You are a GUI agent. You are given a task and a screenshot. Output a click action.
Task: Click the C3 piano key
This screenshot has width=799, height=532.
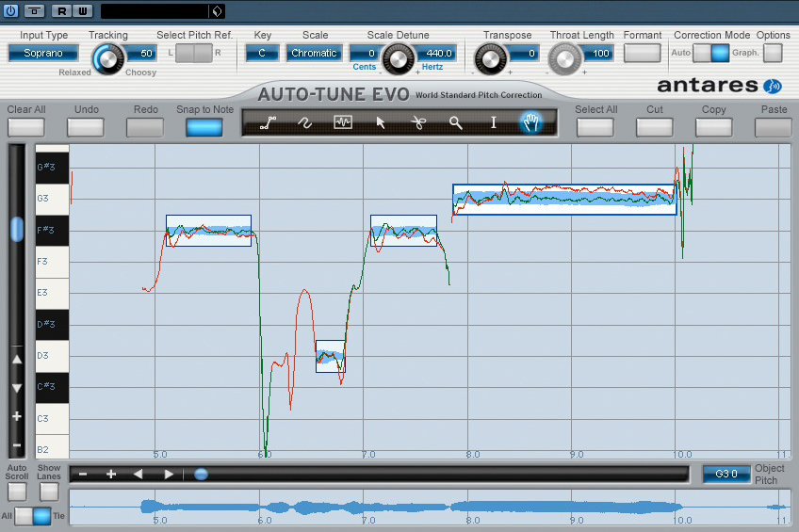[52, 418]
